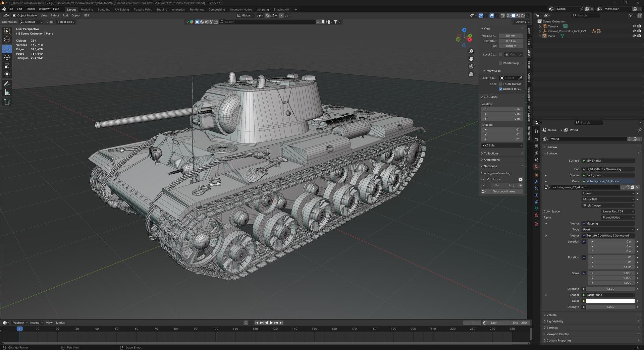Image resolution: width=644 pixels, height=350 pixels.
Task: Click the Add Cube tool
Action: coord(7,102)
